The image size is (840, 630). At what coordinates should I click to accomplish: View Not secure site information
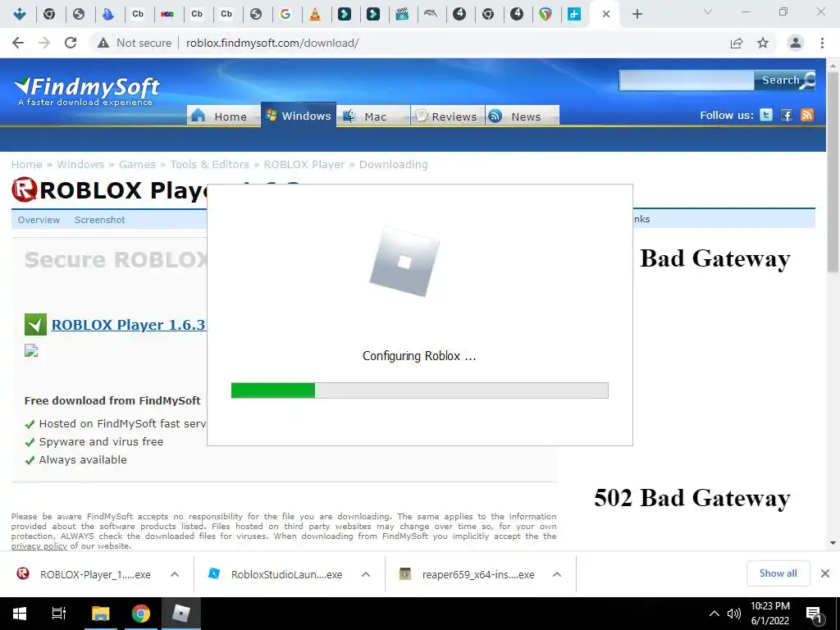pos(135,43)
